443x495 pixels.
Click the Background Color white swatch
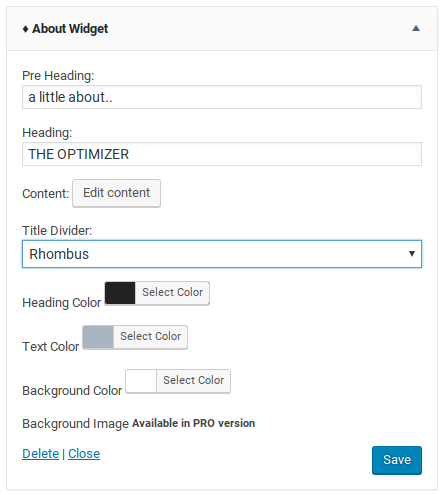click(141, 381)
